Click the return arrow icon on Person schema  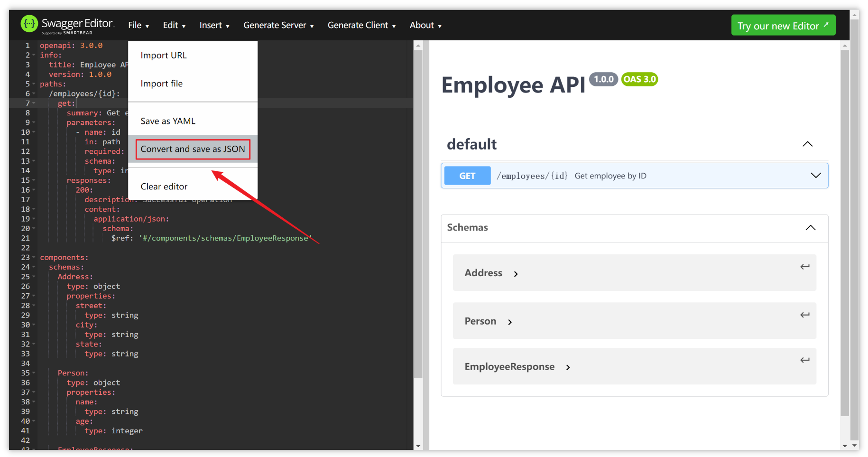tap(804, 315)
